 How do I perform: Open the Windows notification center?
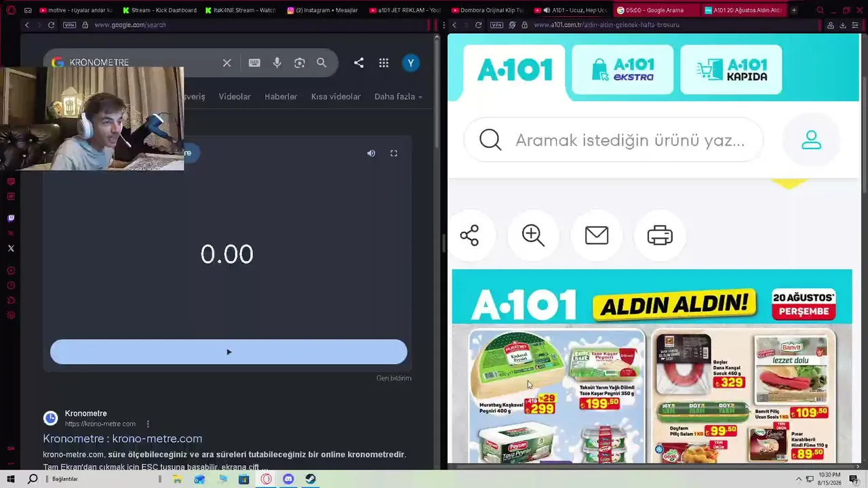[x=854, y=479]
